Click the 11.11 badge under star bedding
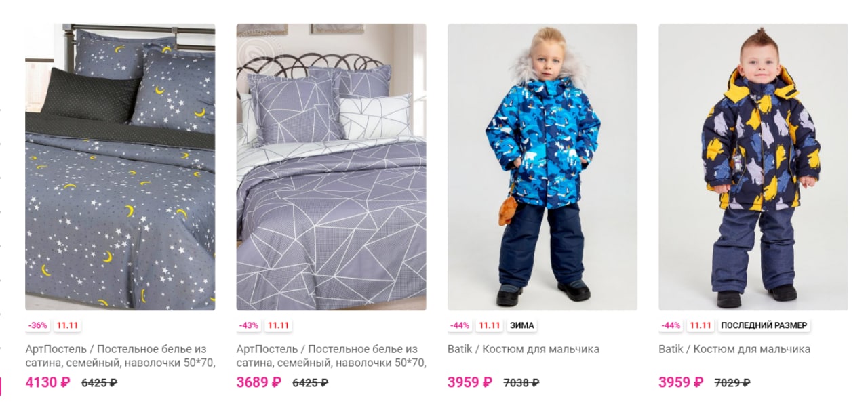868x410 pixels. 68,325
